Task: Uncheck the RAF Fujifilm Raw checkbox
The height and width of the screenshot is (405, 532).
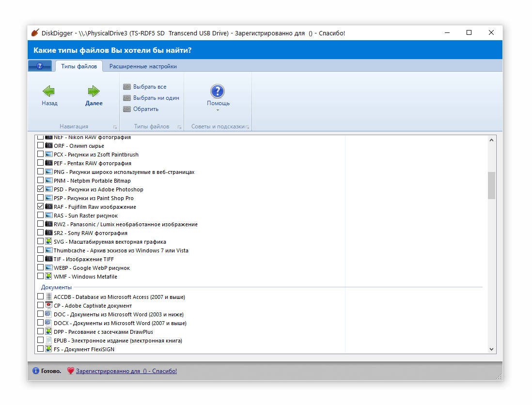Action: (x=40, y=206)
